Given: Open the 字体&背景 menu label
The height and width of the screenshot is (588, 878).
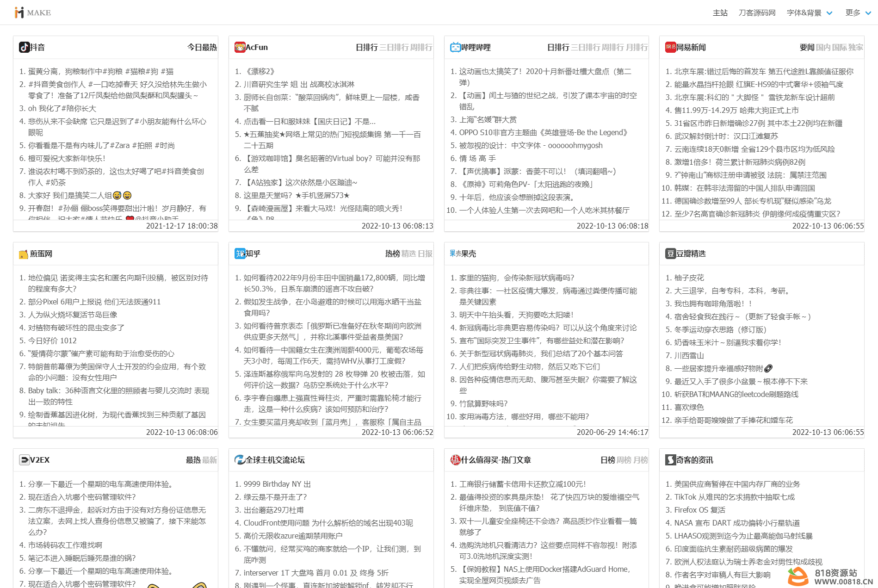Looking at the screenshot, I should point(804,12).
